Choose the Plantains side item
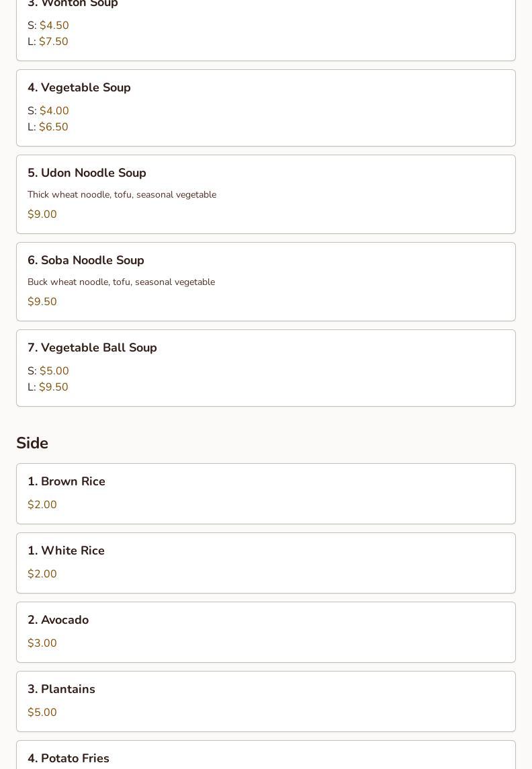 point(266,701)
